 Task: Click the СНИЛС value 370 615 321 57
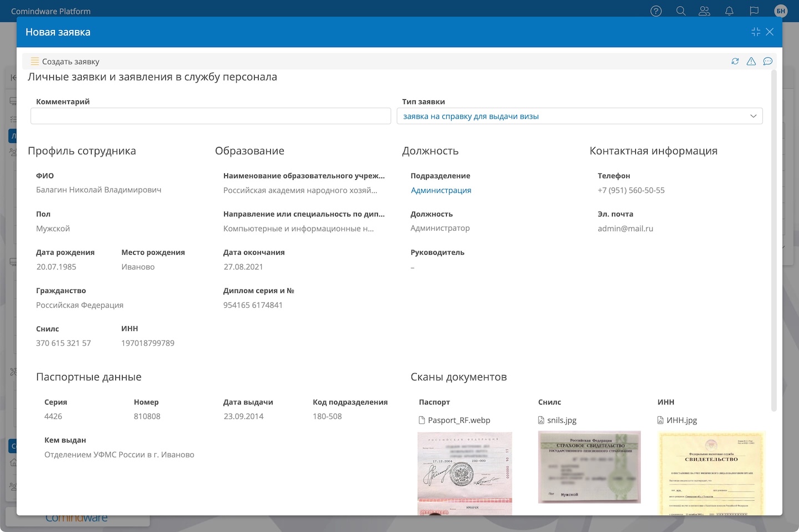63,343
